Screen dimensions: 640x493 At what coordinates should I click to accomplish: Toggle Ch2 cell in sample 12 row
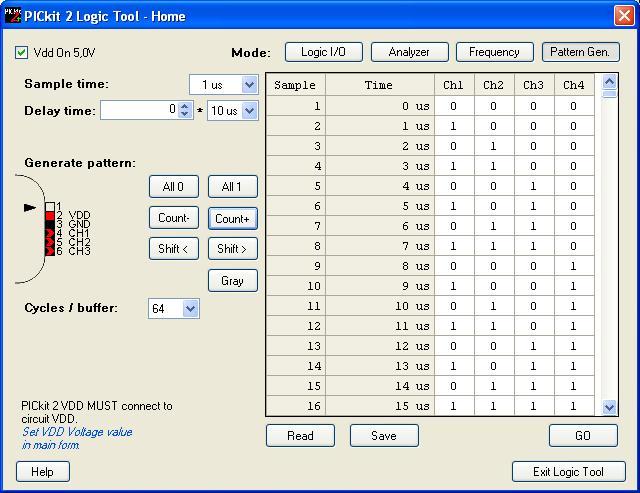pyautogui.click(x=494, y=326)
